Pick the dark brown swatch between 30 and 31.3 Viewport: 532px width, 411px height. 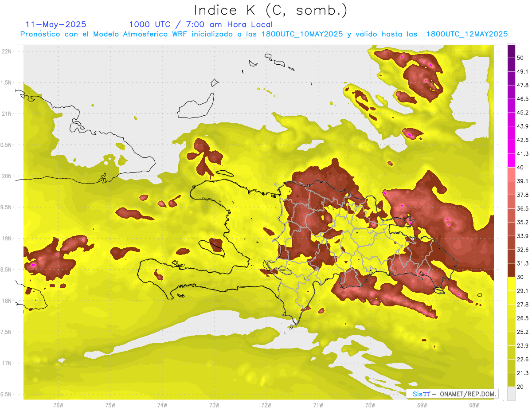pos(511,270)
